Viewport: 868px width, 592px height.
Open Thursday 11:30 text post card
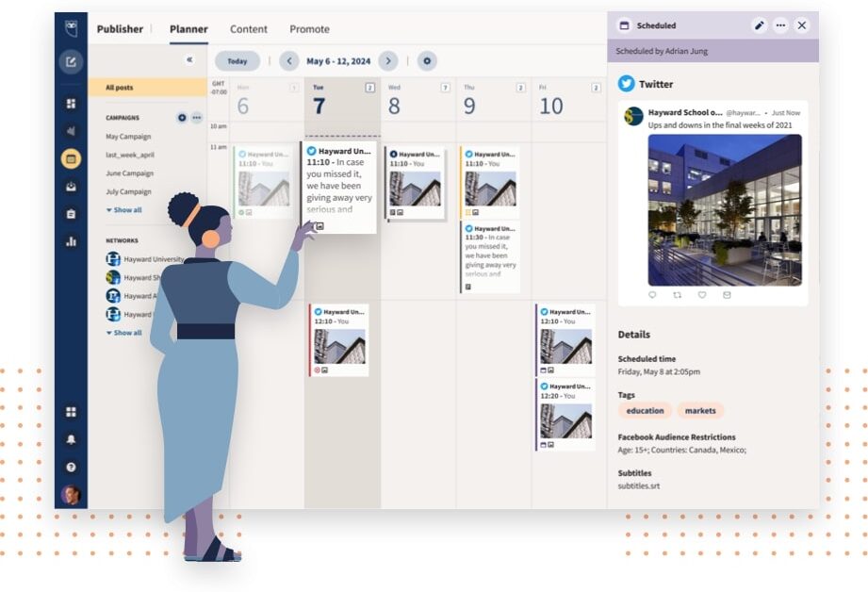[x=490, y=257]
